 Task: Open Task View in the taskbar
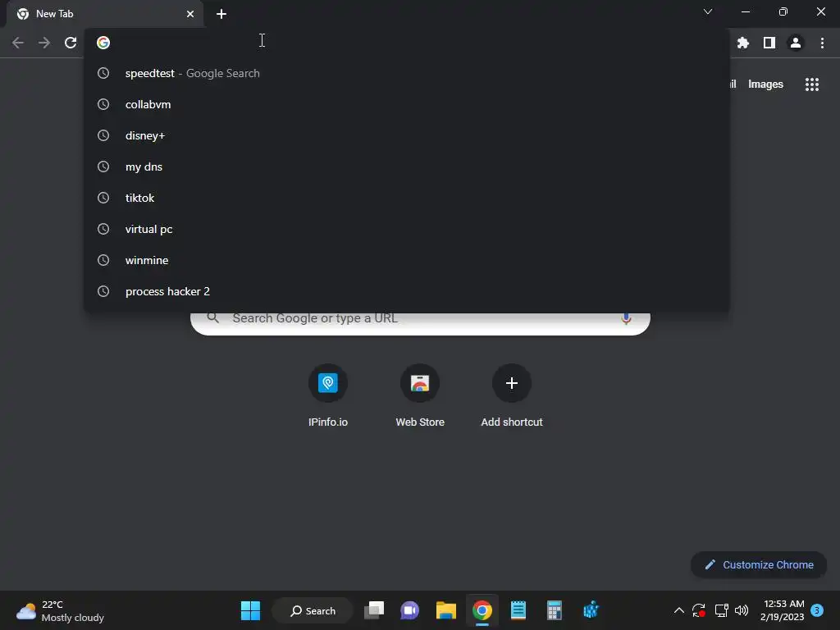click(374, 610)
